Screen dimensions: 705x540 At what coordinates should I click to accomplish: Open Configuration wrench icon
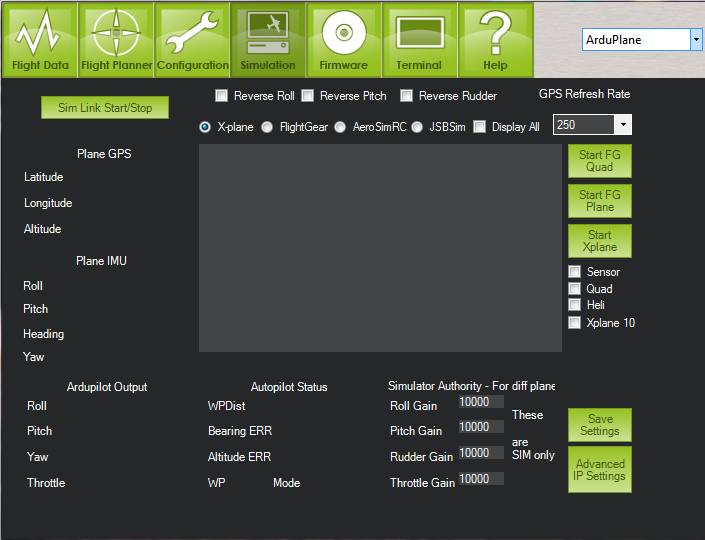click(x=192, y=39)
